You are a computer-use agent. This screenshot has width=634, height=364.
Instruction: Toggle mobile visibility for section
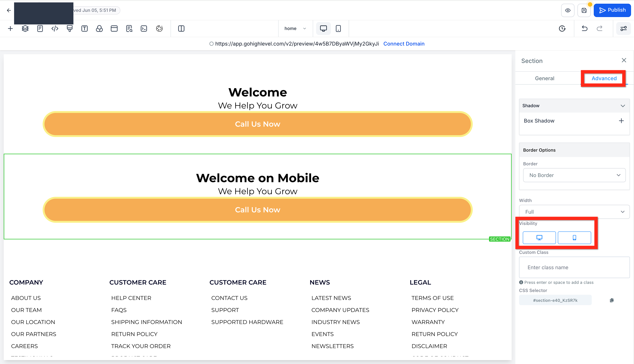coord(574,238)
